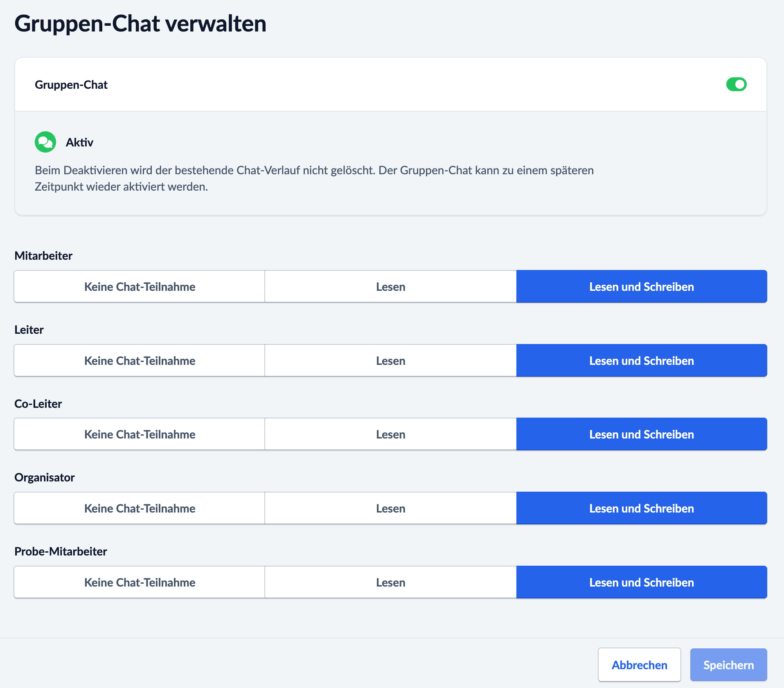Save changes with Speichern button
Image resolution: width=784 pixels, height=688 pixels.
click(728, 665)
